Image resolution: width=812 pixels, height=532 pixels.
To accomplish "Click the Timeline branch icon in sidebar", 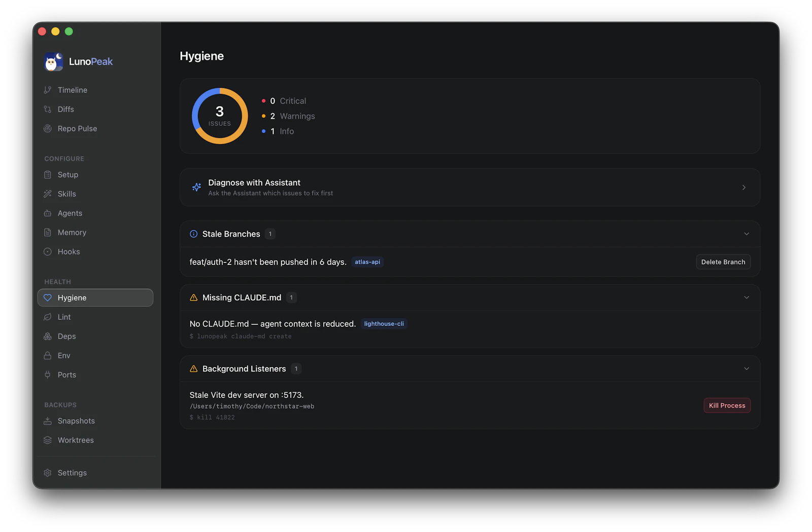I will [48, 90].
